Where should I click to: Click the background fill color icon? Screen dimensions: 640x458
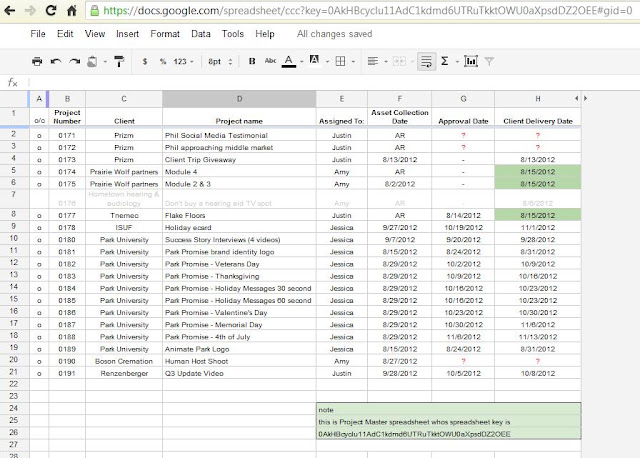click(314, 60)
